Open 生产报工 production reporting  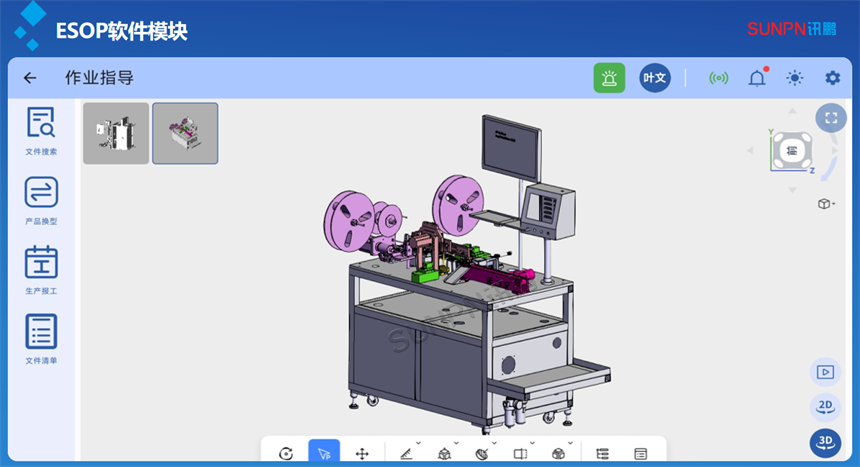(x=41, y=267)
